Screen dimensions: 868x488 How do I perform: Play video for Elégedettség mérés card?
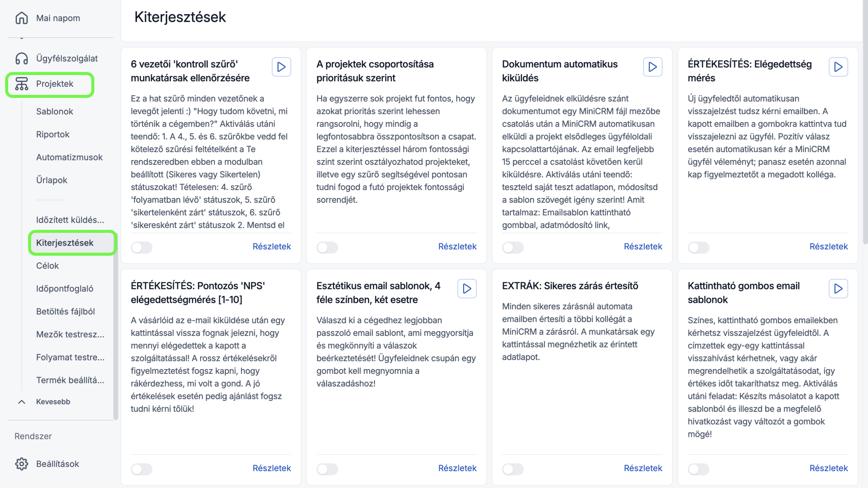(838, 67)
